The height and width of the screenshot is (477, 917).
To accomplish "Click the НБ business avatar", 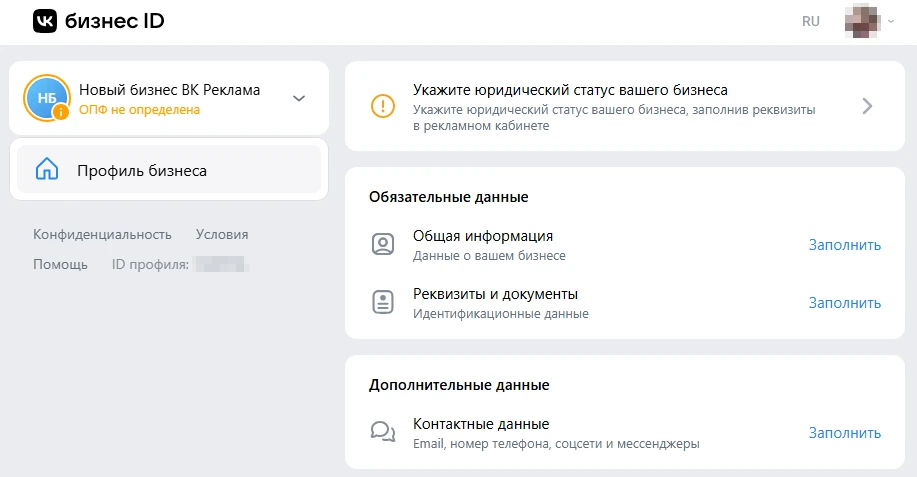I will click(46, 97).
